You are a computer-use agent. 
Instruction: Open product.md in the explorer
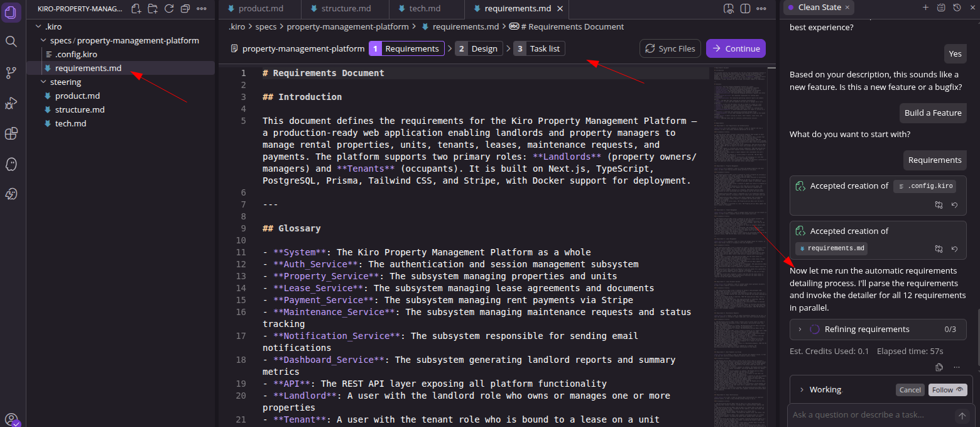pyautogui.click(x=77, y=96)
